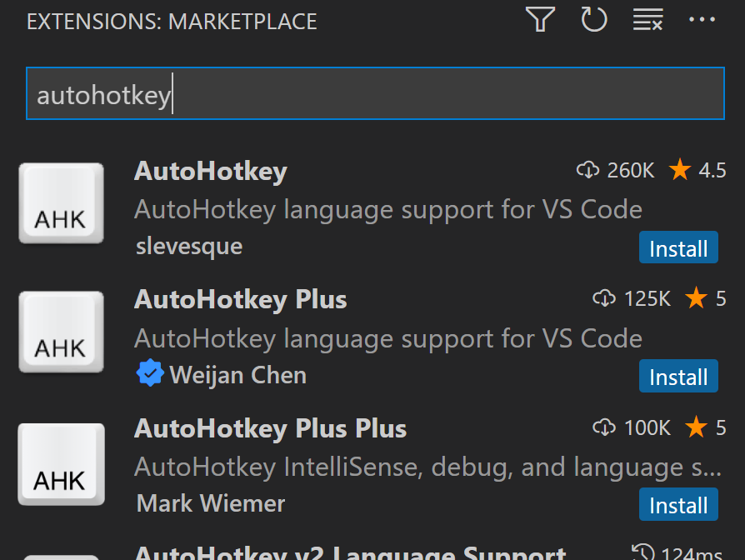
Task: Open the AutoHotkey Plus title
Action: (240, 299)
